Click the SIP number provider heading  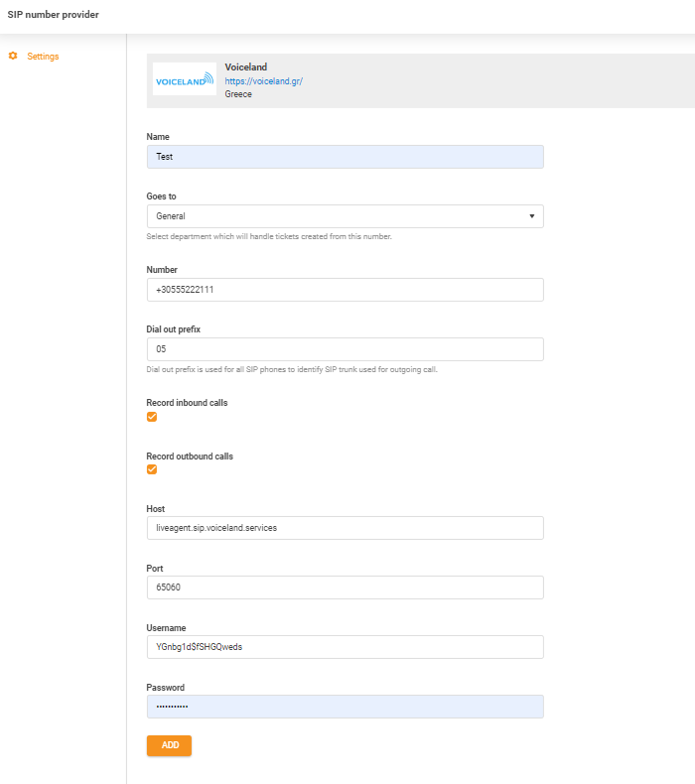point(53,15)
